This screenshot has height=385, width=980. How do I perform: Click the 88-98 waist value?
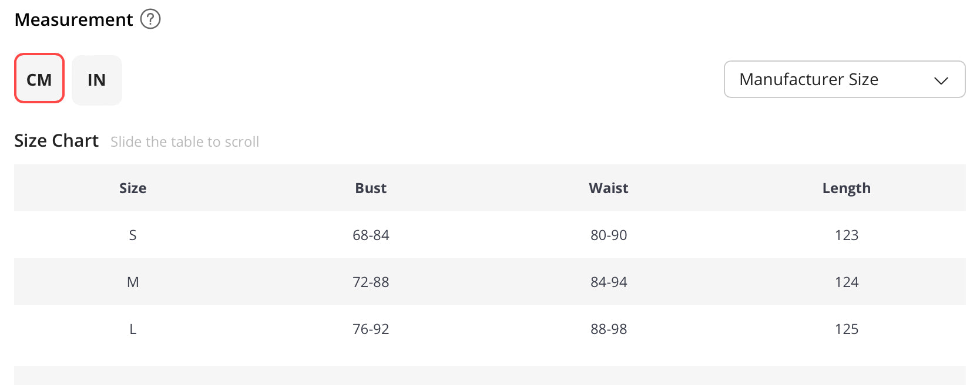click(x=609, y=329)
